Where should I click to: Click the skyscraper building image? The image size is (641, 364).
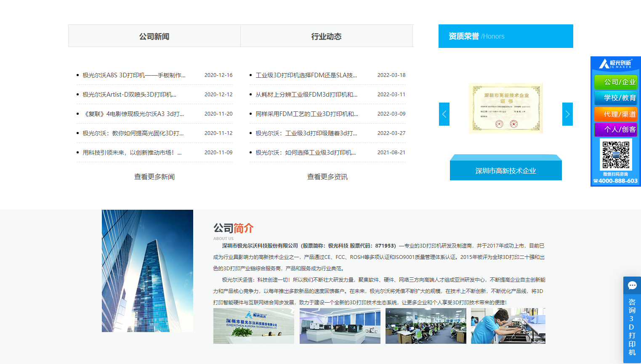click(147, 271)
